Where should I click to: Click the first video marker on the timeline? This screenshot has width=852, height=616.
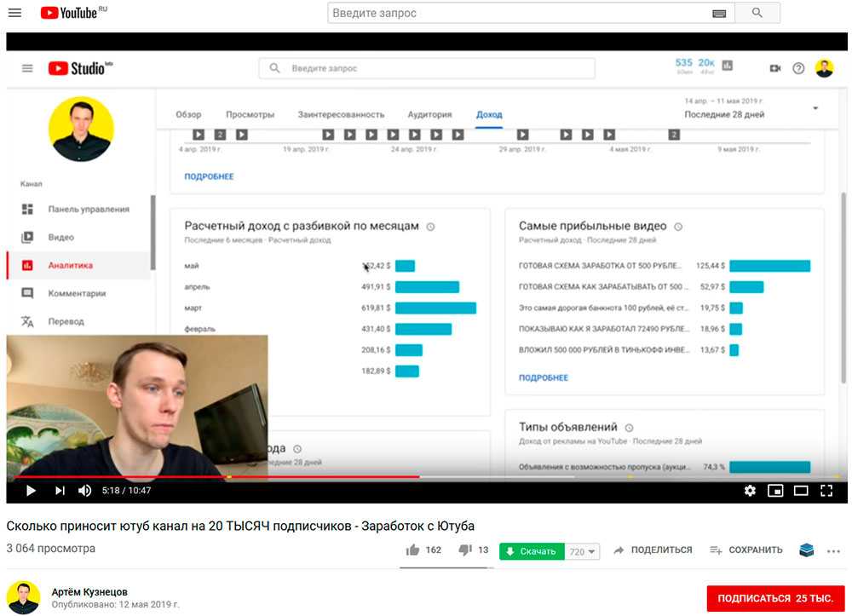tap(199, 134)
